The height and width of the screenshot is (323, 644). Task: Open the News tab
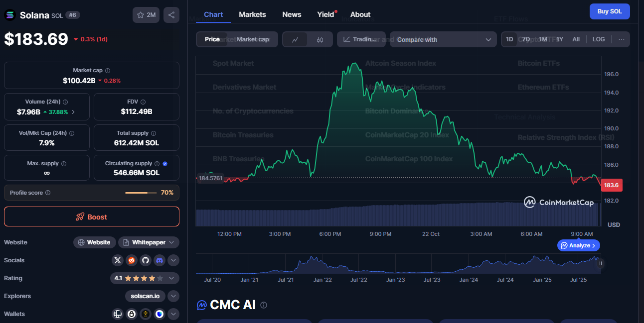292,14
